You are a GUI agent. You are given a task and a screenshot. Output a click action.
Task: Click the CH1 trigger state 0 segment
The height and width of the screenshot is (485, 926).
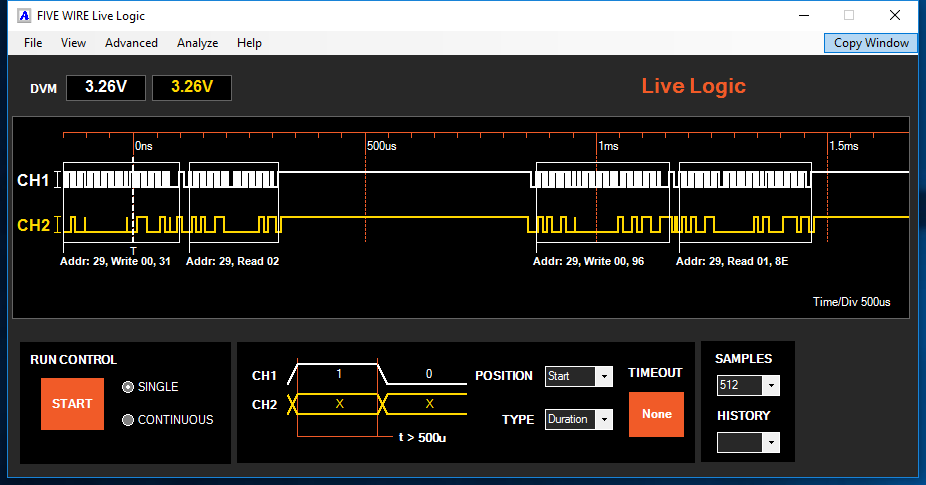429,373
